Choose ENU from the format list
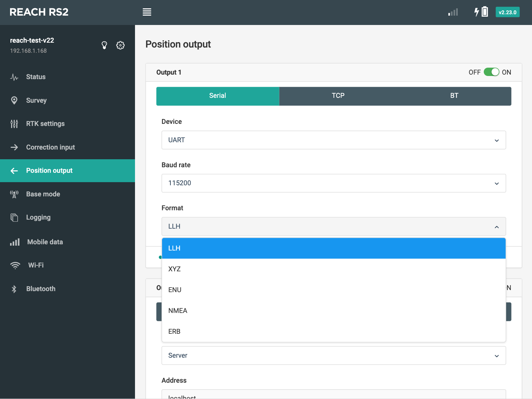The width and height of the screenshot is (532, 399). [333, 290]
